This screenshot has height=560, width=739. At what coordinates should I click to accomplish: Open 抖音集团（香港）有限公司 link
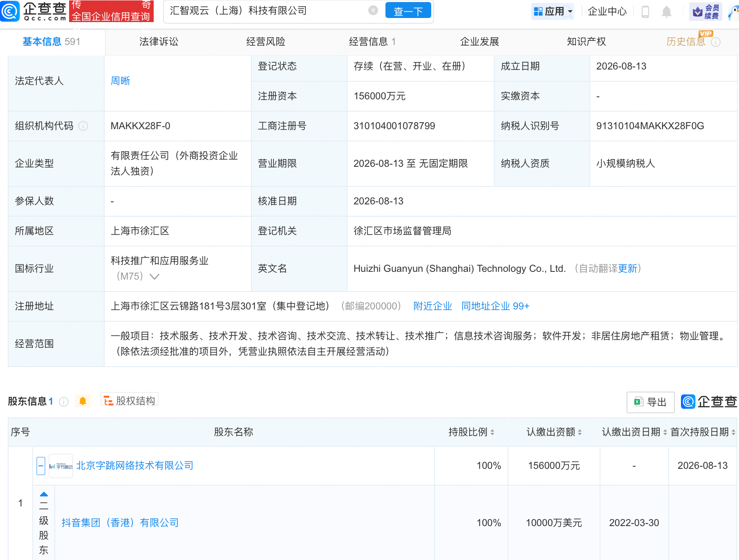point(120,523)
